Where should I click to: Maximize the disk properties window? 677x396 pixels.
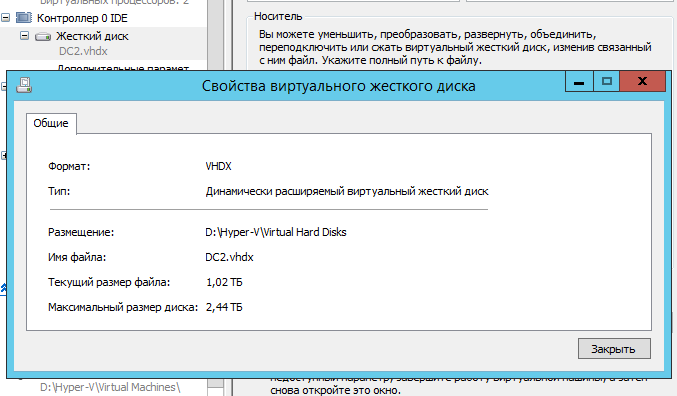607,81
